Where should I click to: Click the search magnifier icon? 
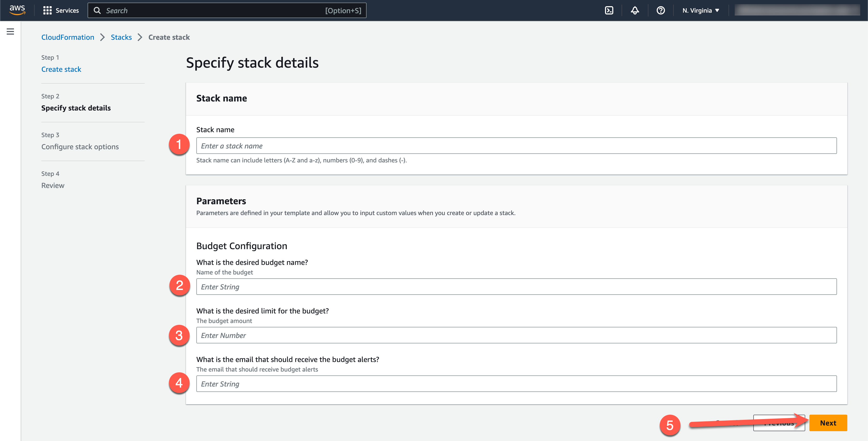[97, 10]
